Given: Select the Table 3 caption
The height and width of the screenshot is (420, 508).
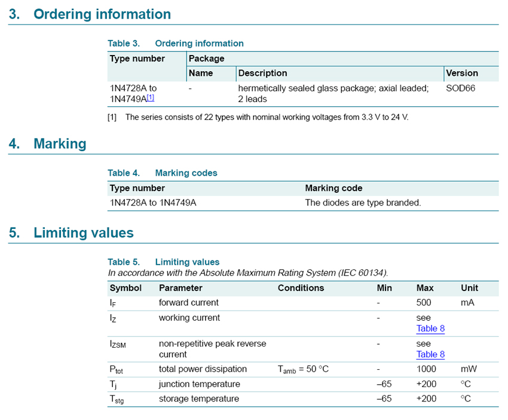Looking at the screenshot, I should pyautogui.click(x=175, y=43).
